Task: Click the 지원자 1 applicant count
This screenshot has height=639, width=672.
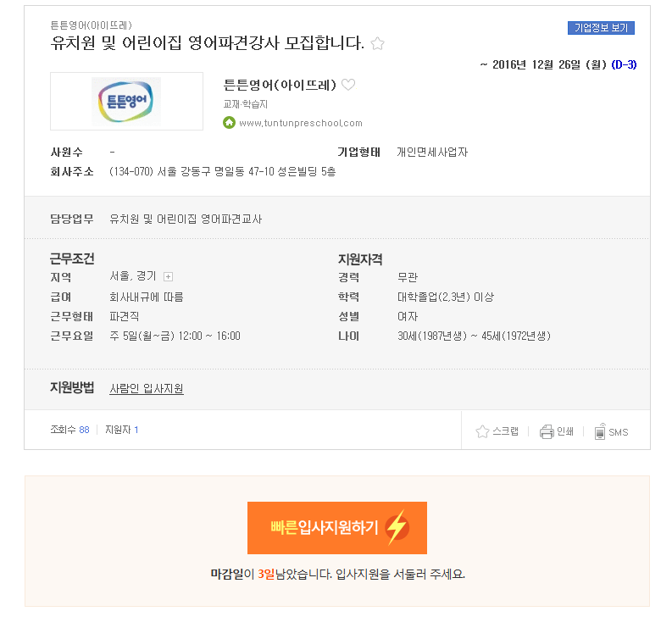Action: 122,430
